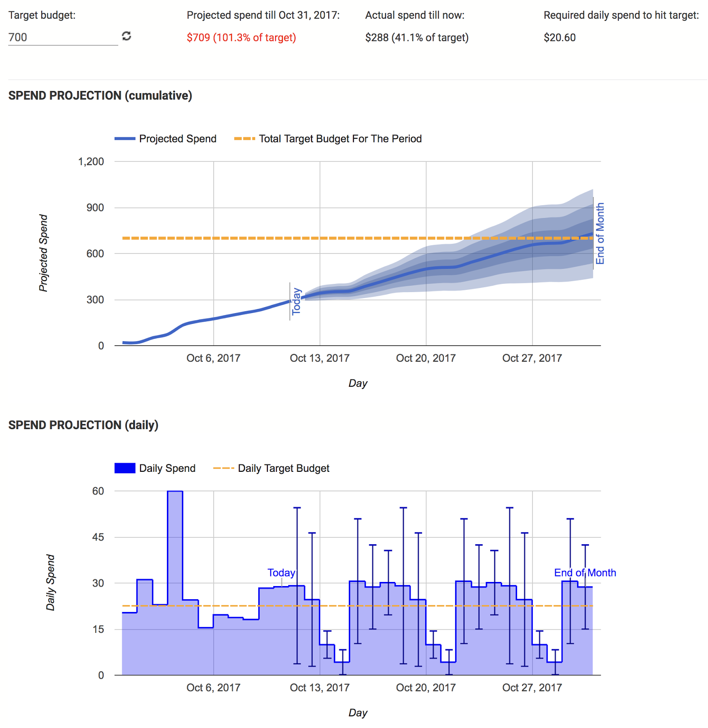Viewport: 708px width, 728px height.
Task: Select the "Daily Target Budget" legend label
Action: tap(283, 468)
